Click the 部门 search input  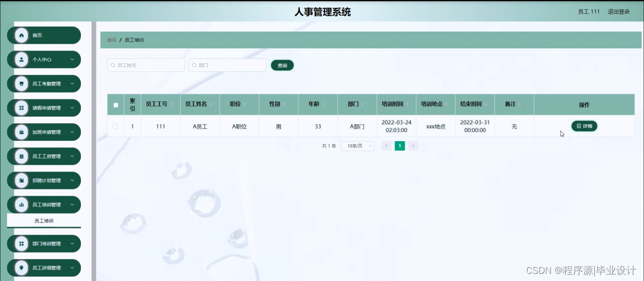pos(227,65)
